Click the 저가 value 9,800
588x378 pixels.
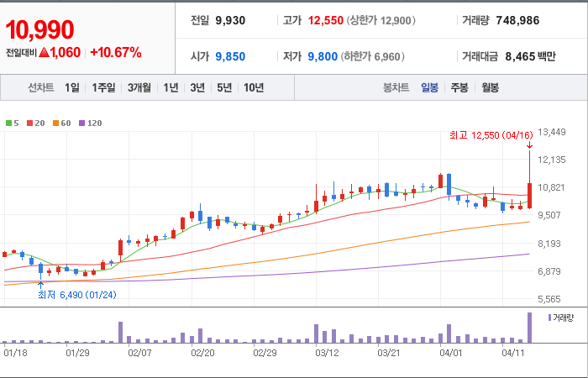[x=323, y=56]
